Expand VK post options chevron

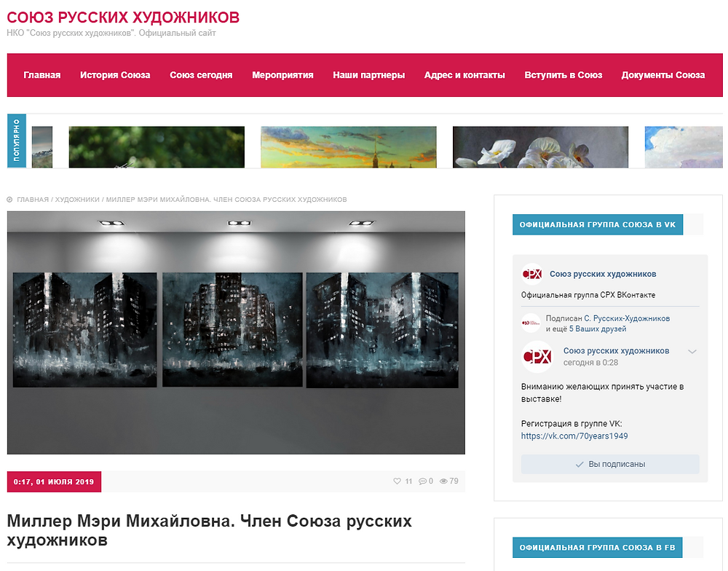pos(692,352)
